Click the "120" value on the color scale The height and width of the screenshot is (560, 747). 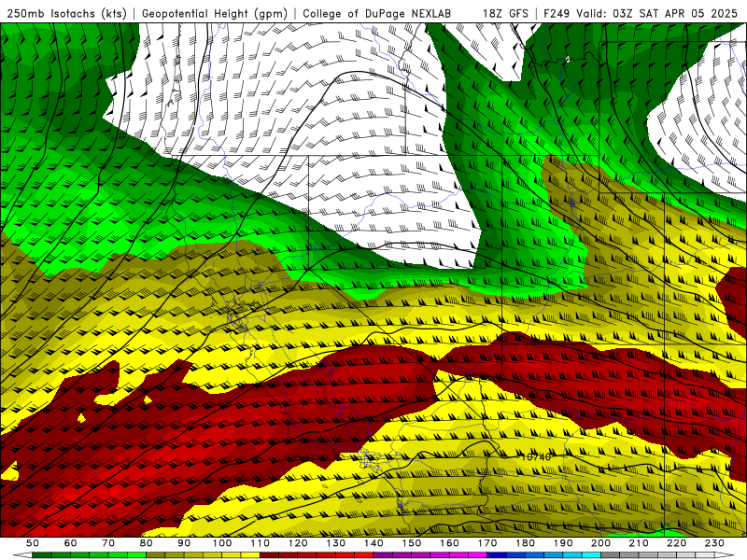(x=298, y=543)
